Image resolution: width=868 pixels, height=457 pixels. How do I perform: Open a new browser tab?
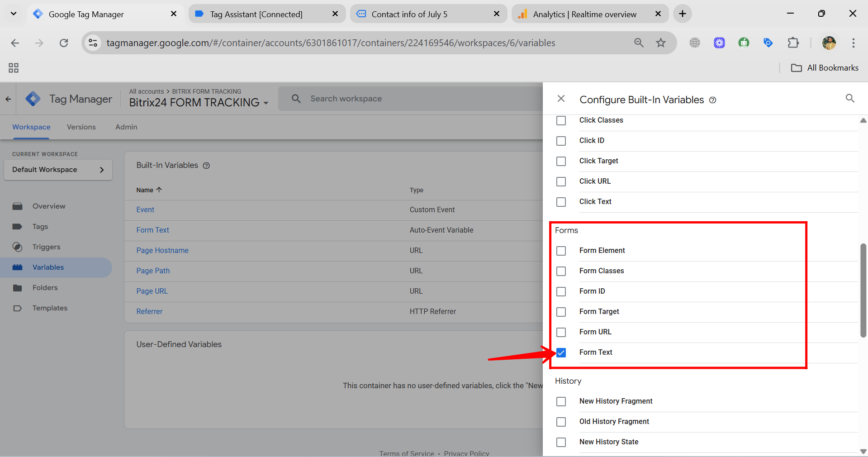coord(682,14)
